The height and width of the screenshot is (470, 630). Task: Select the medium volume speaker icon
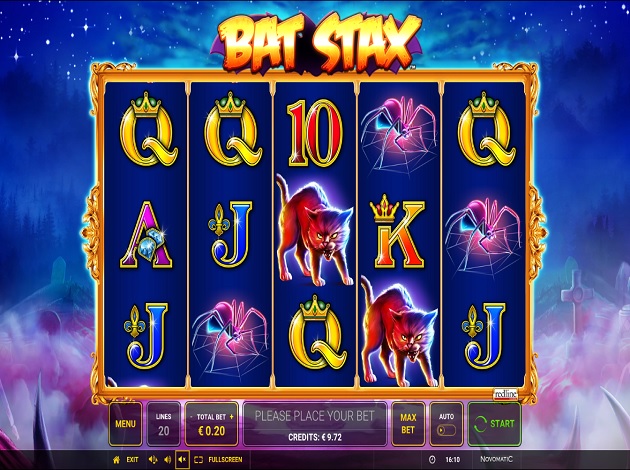[x=168, y=460]
